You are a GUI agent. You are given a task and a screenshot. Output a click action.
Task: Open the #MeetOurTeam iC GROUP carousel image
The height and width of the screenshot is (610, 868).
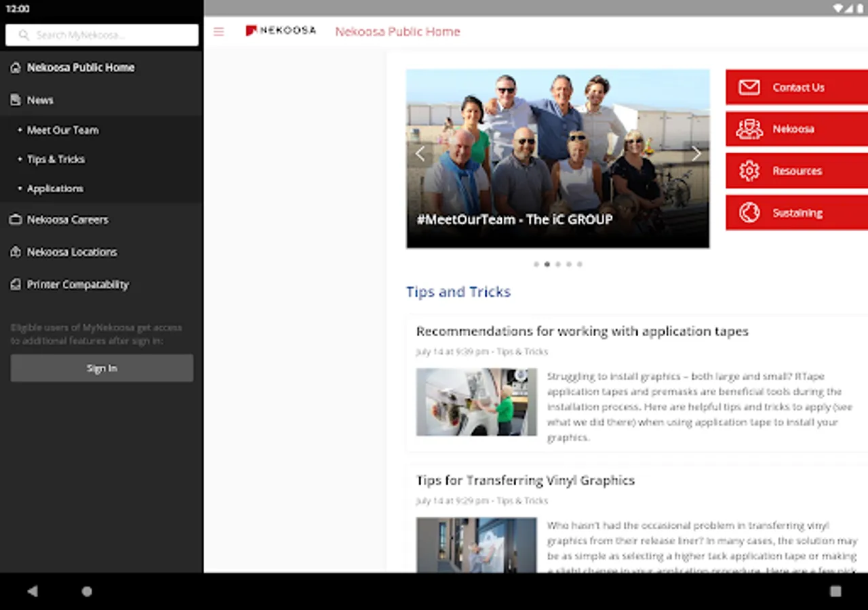557,159
